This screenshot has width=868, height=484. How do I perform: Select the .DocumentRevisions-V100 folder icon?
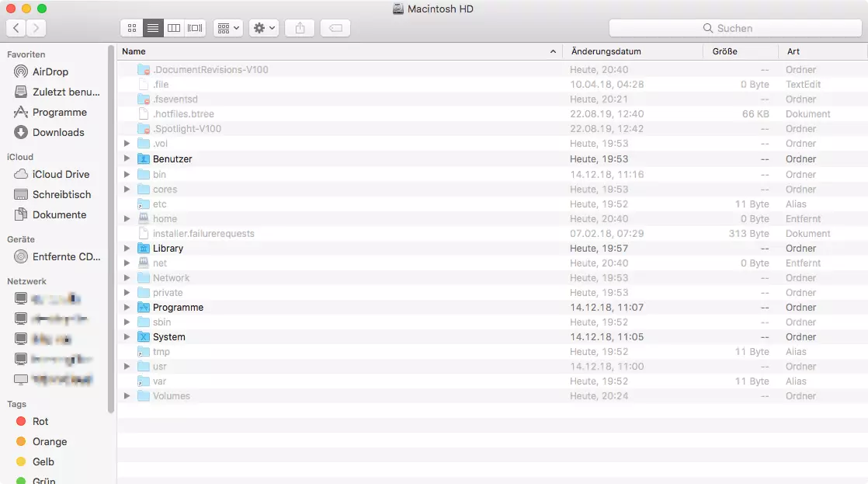[144, 70]
